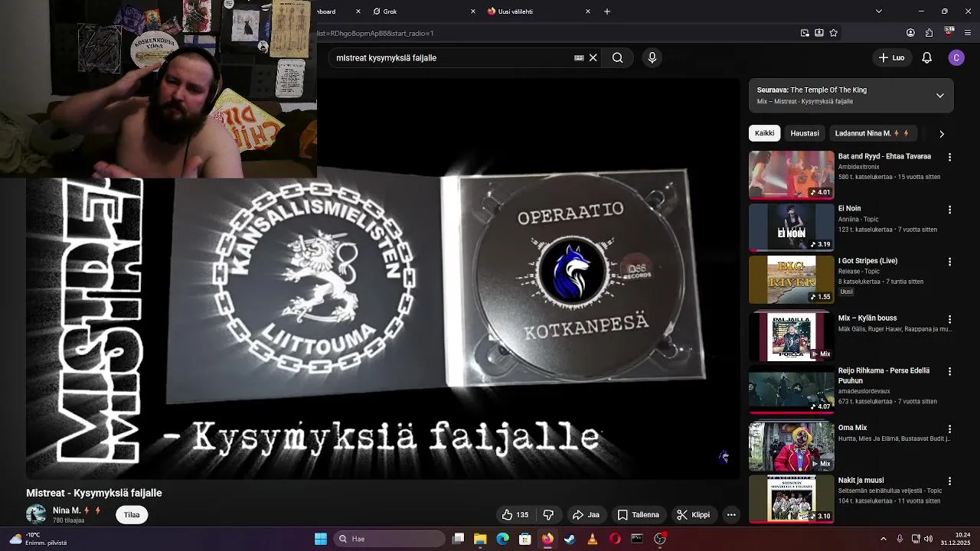Viewport: 980px width, 551px height.
Task: Show more filter chips with right arrow
Action: click(x=942, y=133)
